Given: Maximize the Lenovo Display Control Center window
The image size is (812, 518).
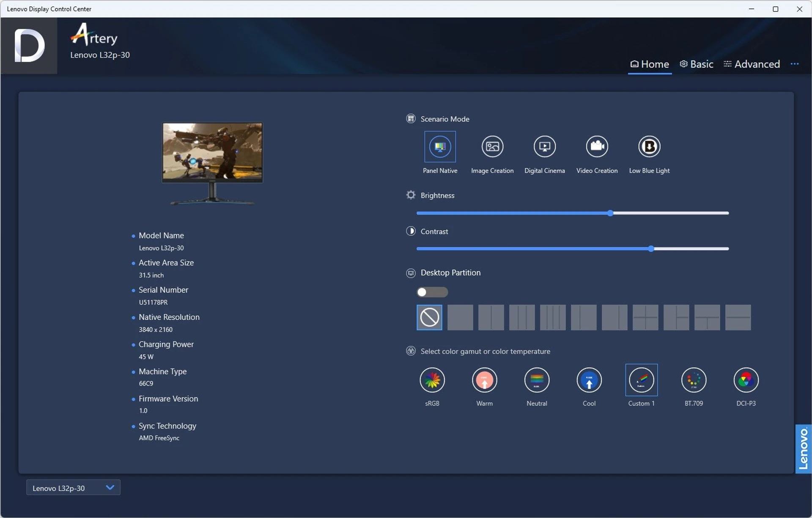Looking at the screenshot, I should pos(775,9).
